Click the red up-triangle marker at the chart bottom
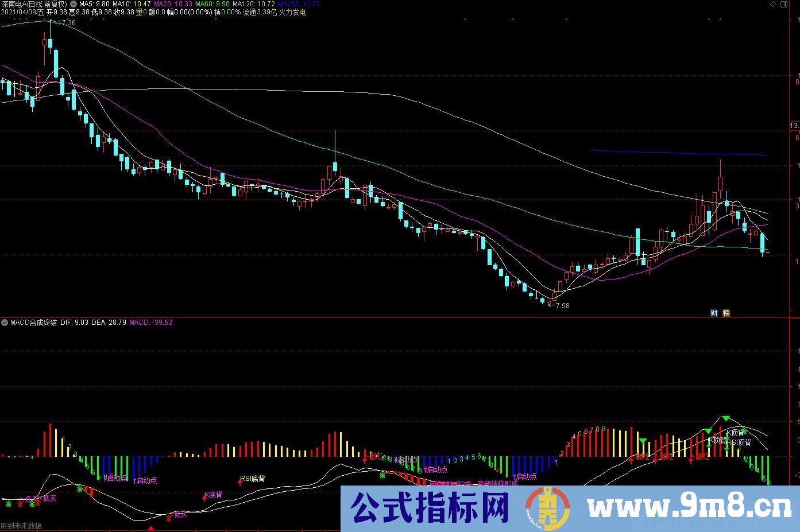 pos(150,529)
